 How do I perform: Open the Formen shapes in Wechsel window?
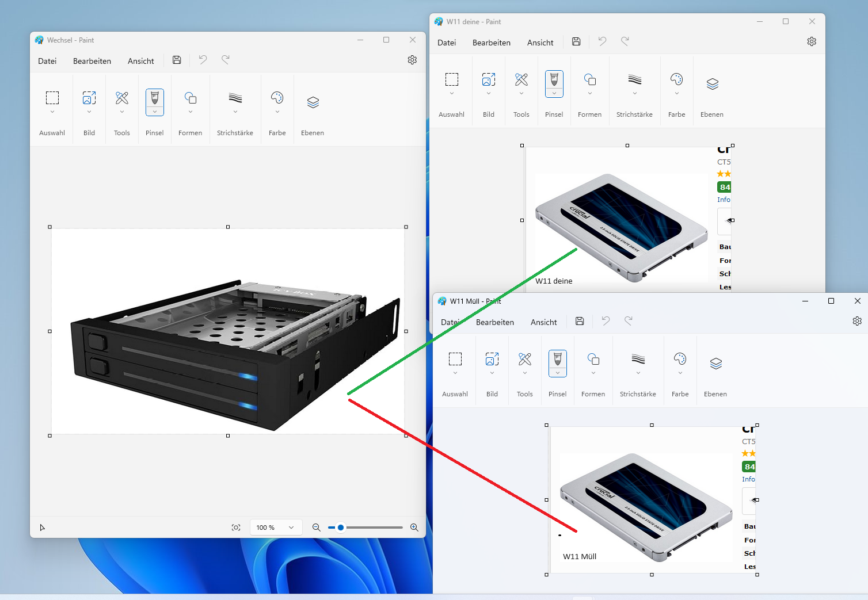click(x=191, y=98)
